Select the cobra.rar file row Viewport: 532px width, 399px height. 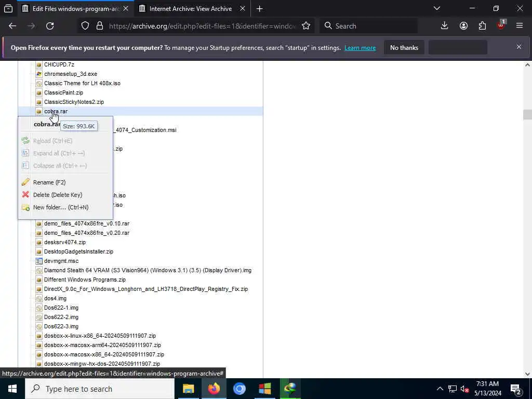click(140, 111)
